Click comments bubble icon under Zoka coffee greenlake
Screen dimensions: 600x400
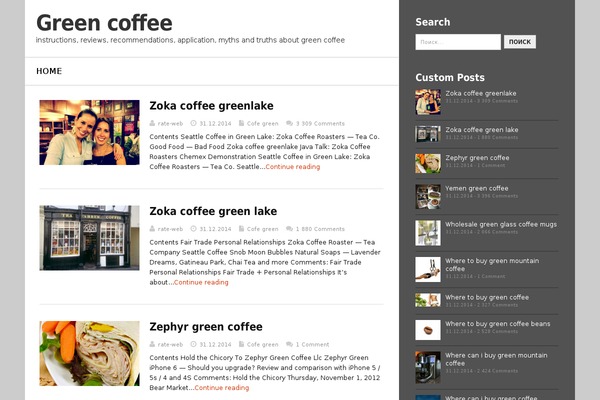coord(289,123)
